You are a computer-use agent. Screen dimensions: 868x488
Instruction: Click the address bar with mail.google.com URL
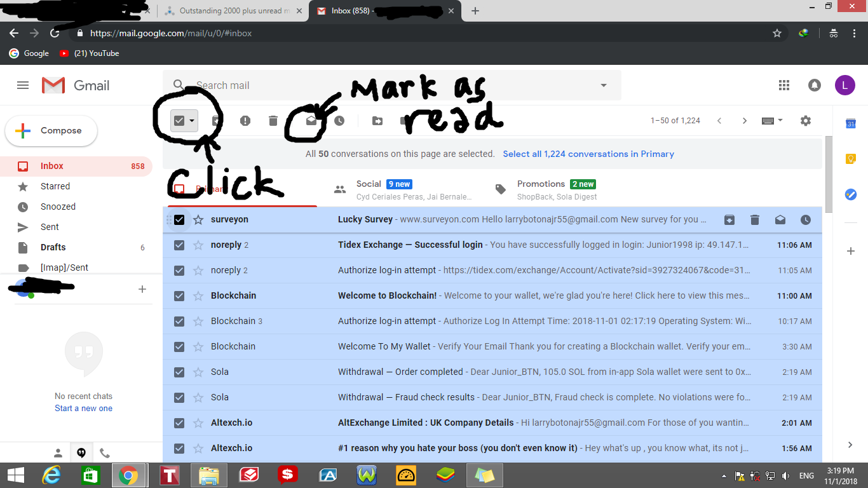[x=419, y=33]
